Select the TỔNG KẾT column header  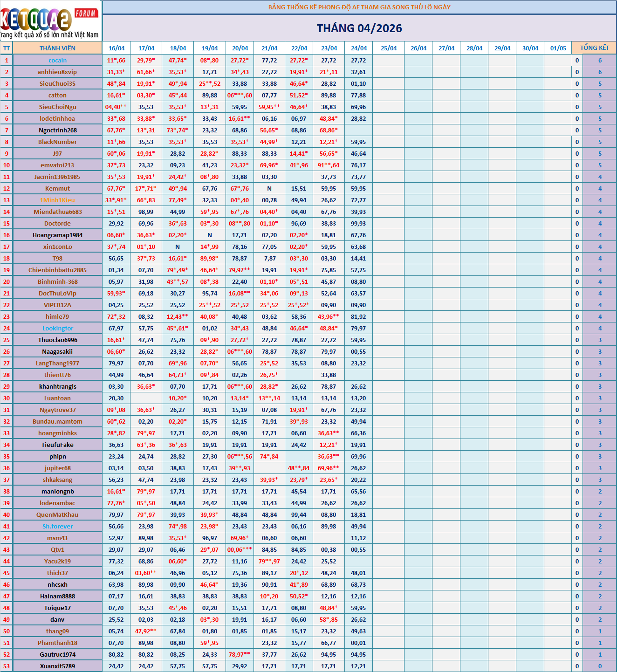[x=594, y=48]
